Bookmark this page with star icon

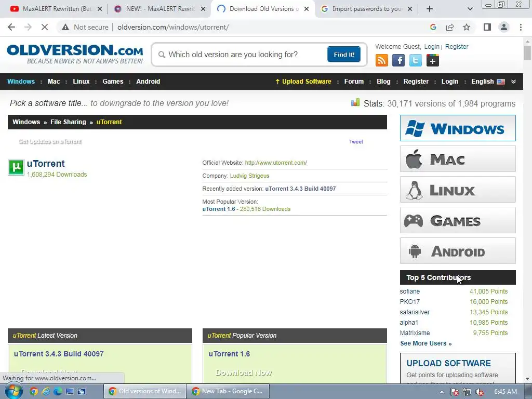(467, 27)
